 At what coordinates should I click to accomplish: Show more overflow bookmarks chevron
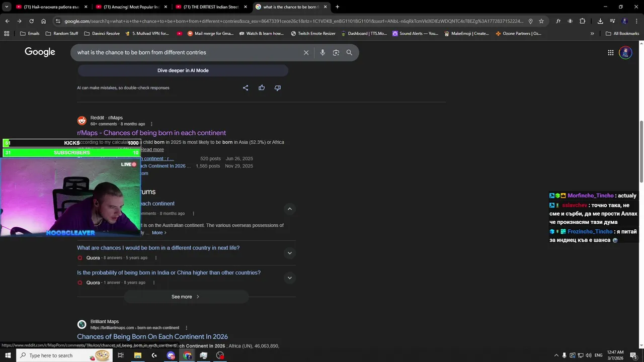[592, 34]
